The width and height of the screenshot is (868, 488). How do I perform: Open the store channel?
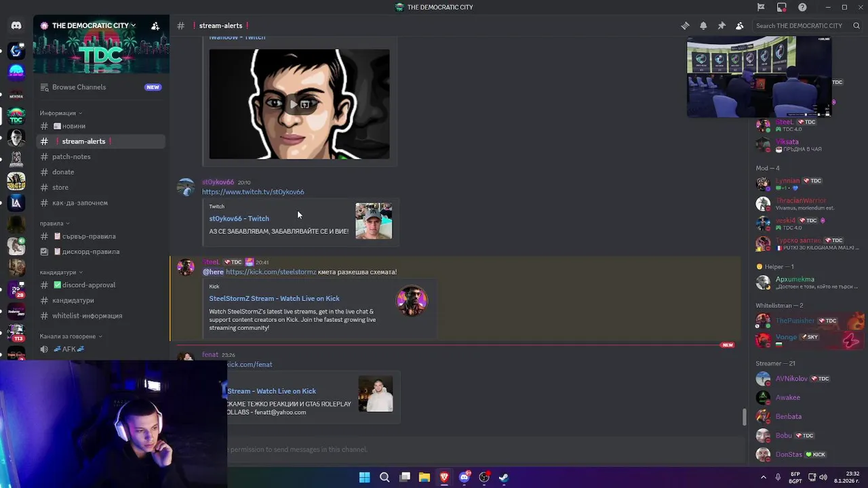tap(100, 187)
